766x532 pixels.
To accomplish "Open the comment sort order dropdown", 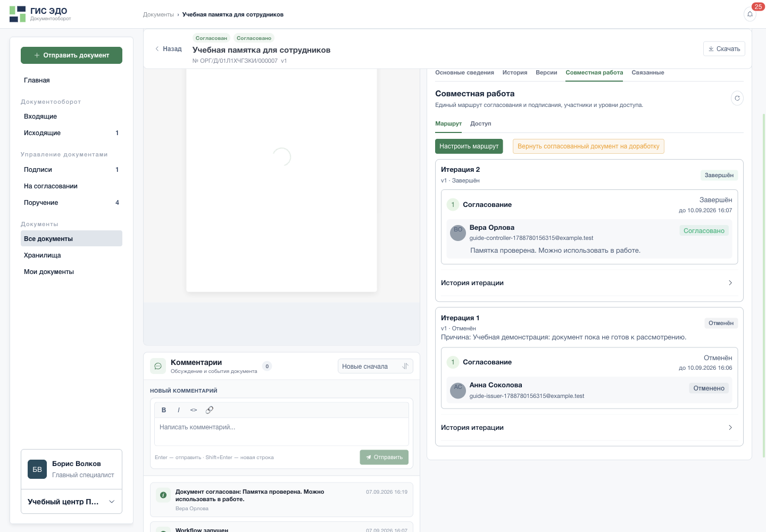I will coord(376,367).
